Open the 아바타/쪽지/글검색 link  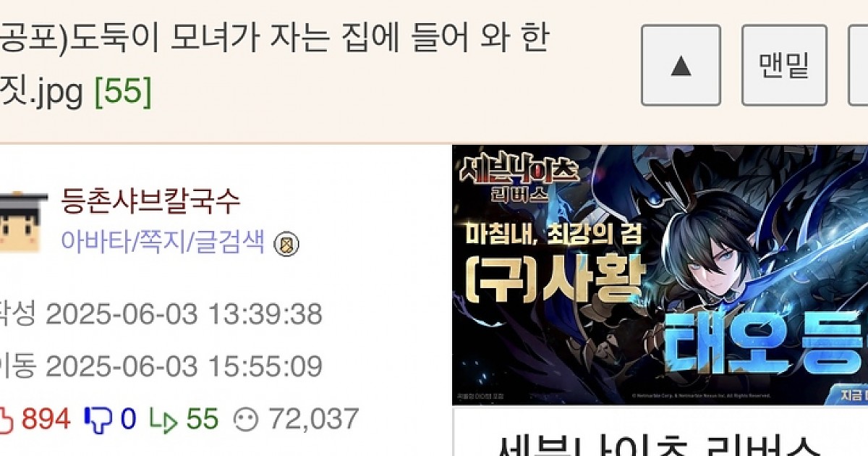tap(163, 241)
